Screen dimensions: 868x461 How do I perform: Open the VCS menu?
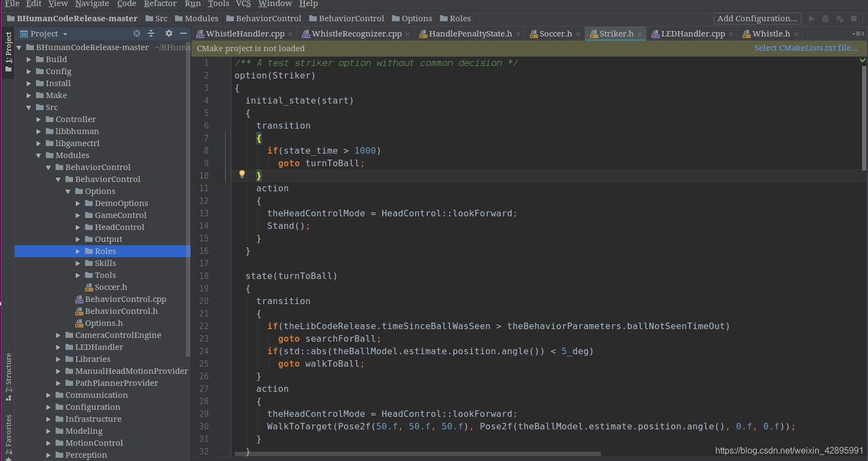coord(243,4)
